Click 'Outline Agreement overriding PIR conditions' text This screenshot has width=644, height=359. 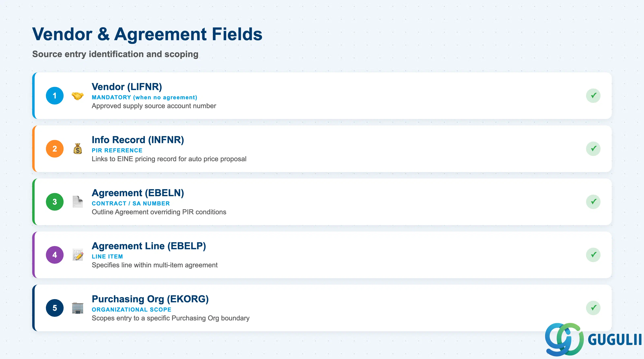pos(159,212)
